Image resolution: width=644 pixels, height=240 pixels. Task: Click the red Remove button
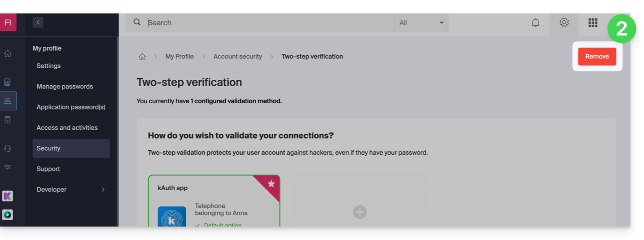597,57
